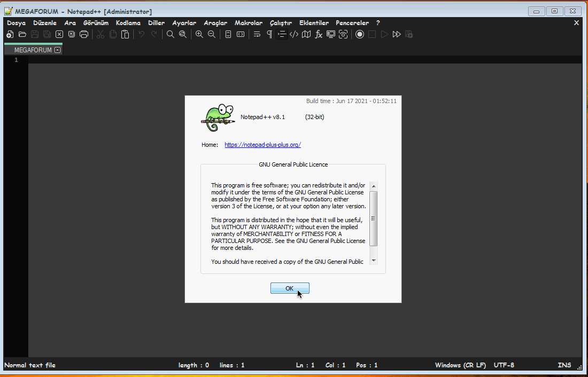The image size is (588, 377).
Task: Click the X at menu bar's right end
Action: pyautogui.click(x=576, y=23)
